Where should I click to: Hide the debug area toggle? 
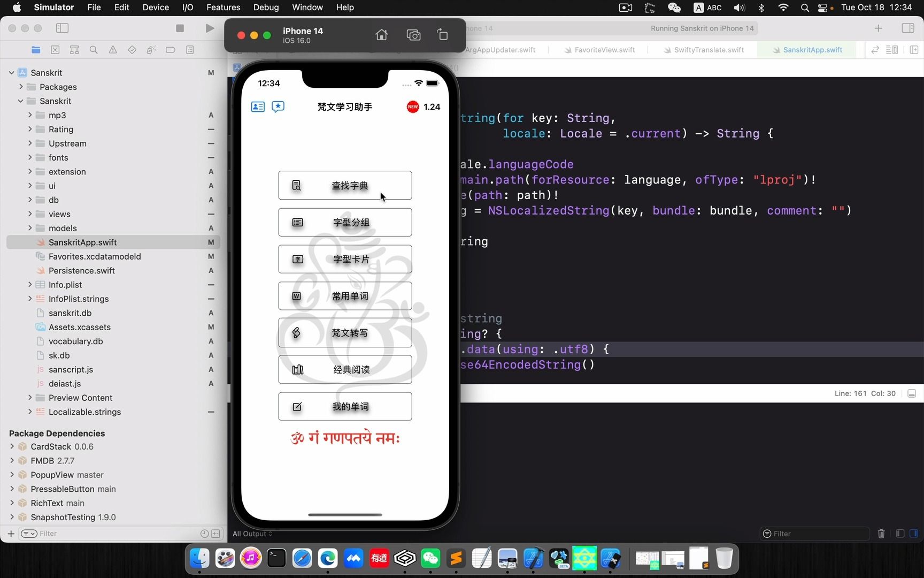click(912, 393)
